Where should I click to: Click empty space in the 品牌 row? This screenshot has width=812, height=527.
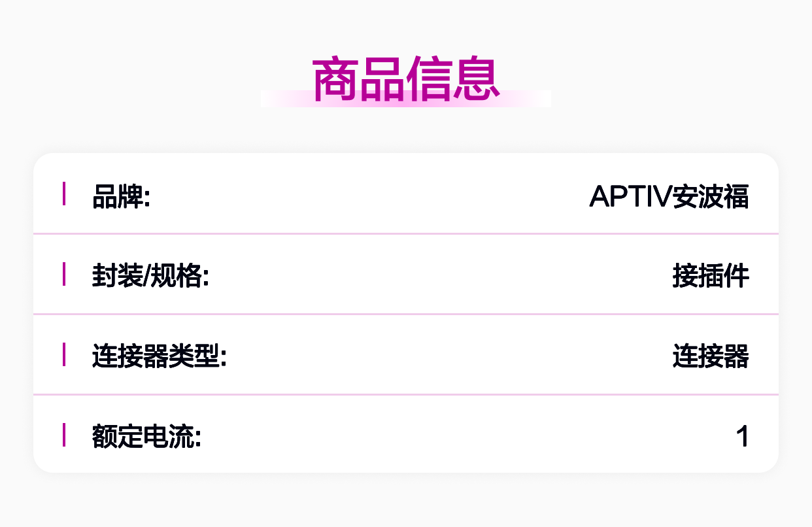(366, 194)
